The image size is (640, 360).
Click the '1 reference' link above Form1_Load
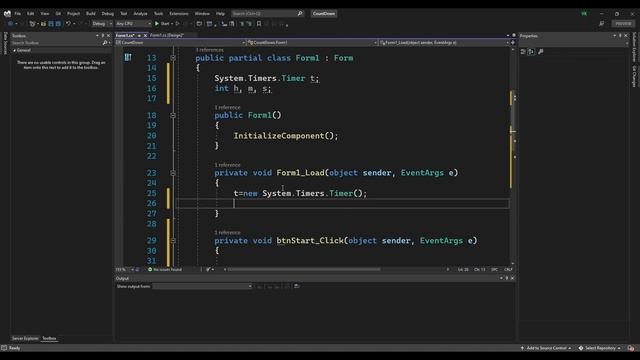(x=227, y=165)
